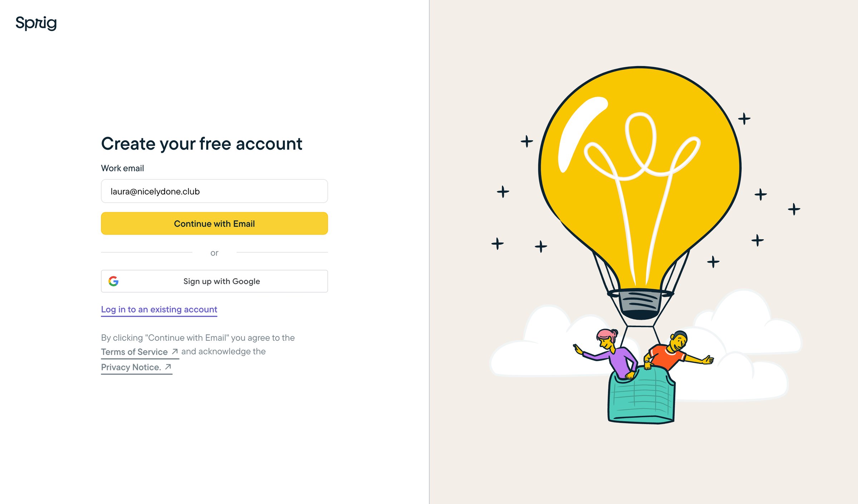858x504 pixels.
Task: Click the "By clicking Continue with Email" consent text
Action: coord(198,338)
